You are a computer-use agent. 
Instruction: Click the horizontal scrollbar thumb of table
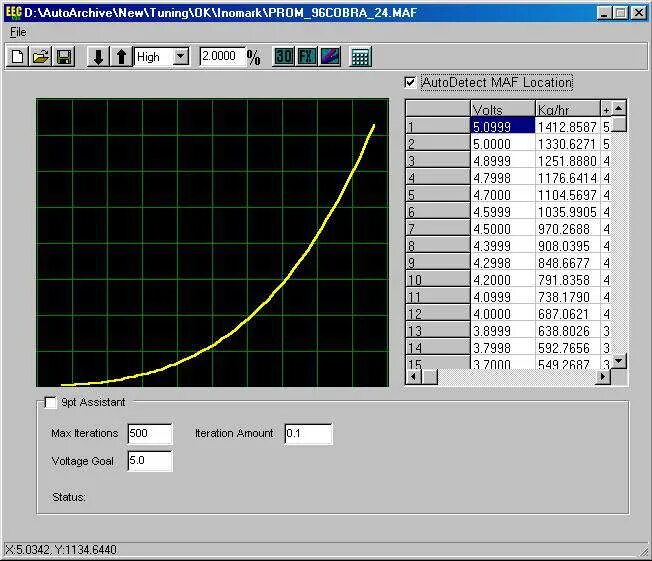pos(430,377)
